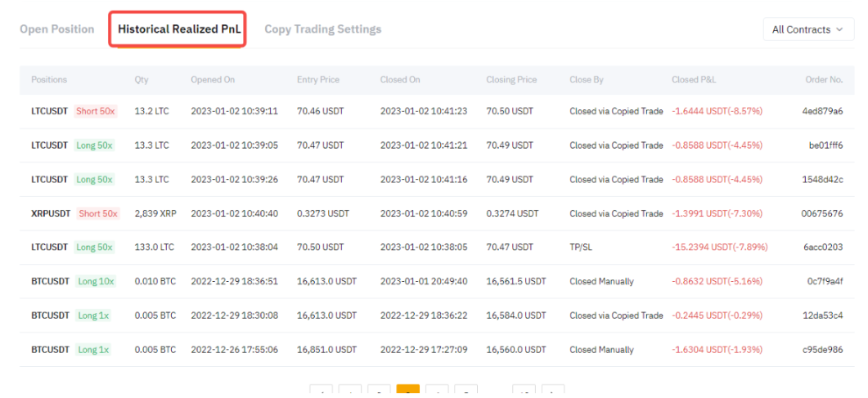868x398 pixels.
Task: Click the Short 50x badge on the XRPUSDT row
Action: coord(98,213)
